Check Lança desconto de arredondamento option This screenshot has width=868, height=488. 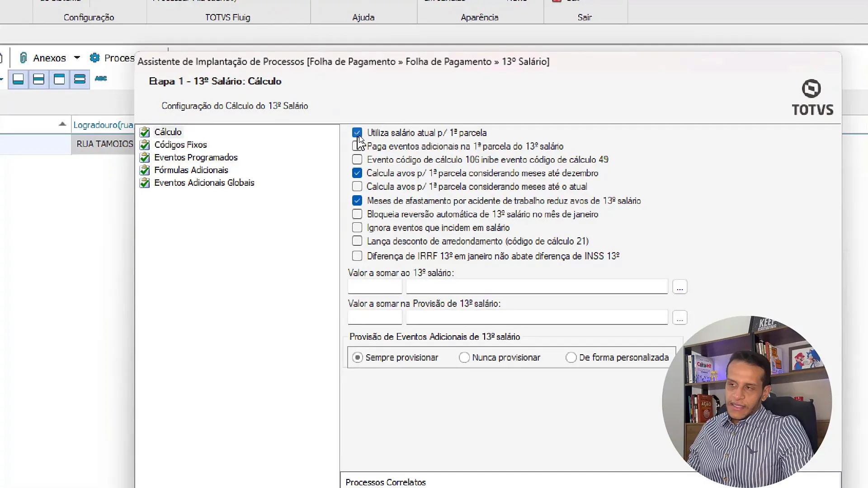357,241
